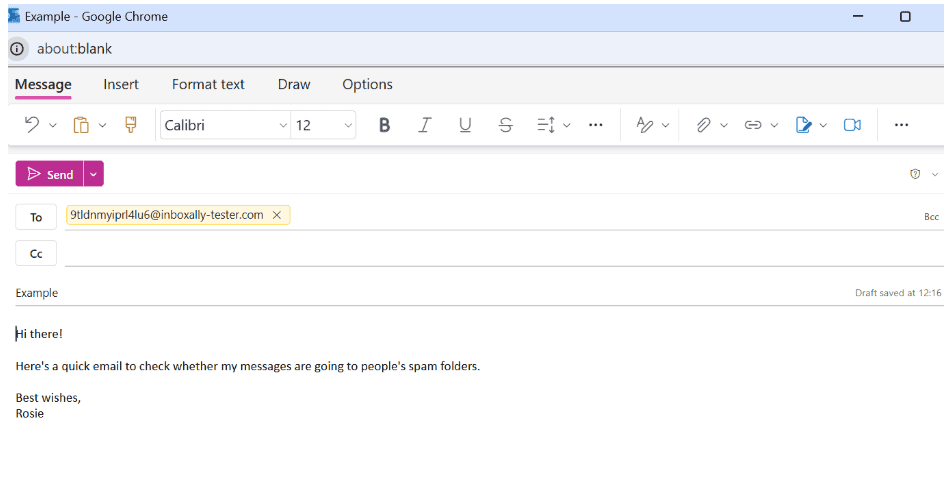Screen dimensions: 951x479
Task: Select the Format Painter icon
Action: pos(130,124)
